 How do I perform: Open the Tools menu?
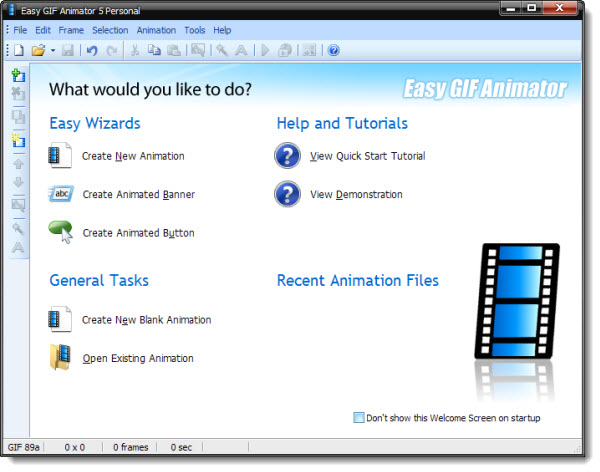tap(194, 30)
